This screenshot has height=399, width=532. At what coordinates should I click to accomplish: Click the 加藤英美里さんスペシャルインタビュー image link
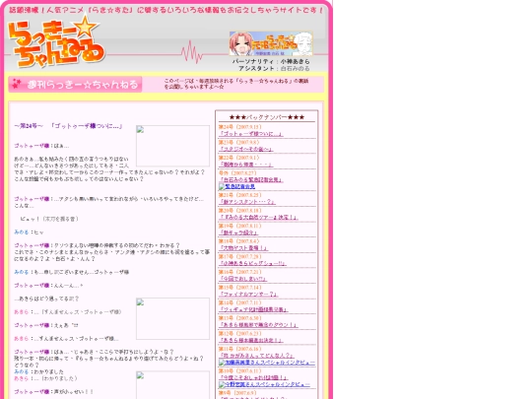(x=267, y=363)
